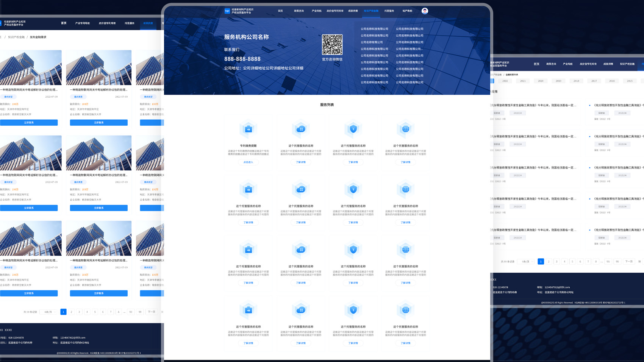Go to page 2 in the left window pagination
The width and height of the screenshot is (644, 362).
click(x=71, y=312)
